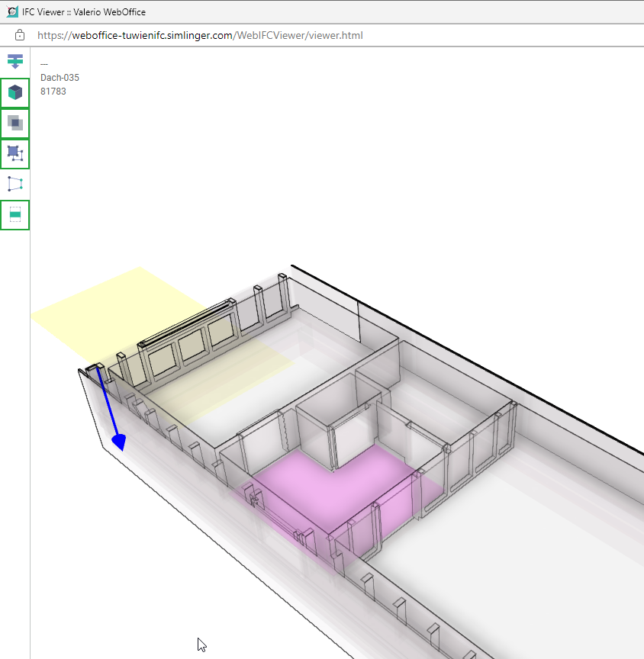Click the layer move-down icon atop the sidebar
The height and width of the screenshot is (659, 644).
(15, 62)
